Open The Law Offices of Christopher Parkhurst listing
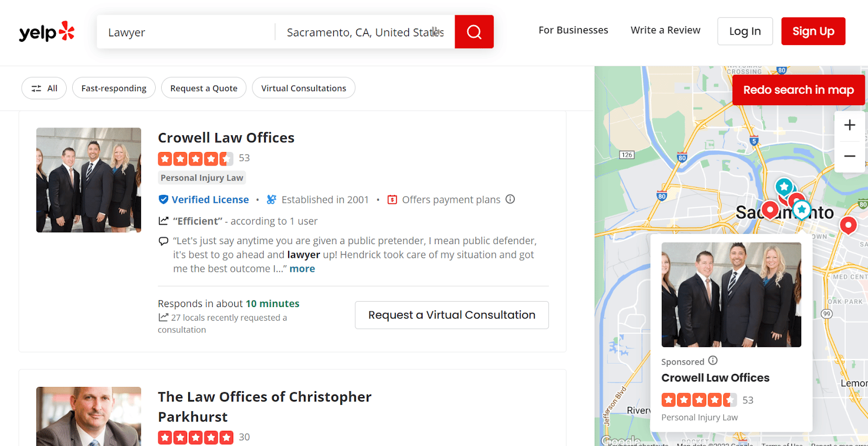Viewport: 868px width, 446px height. point(265,407)
